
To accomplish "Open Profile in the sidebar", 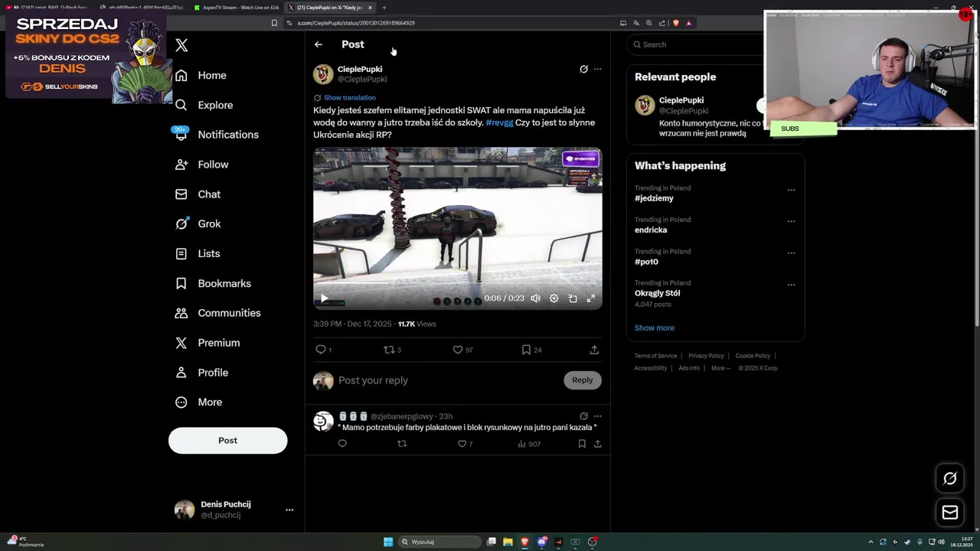I will (x=201, y=373).
